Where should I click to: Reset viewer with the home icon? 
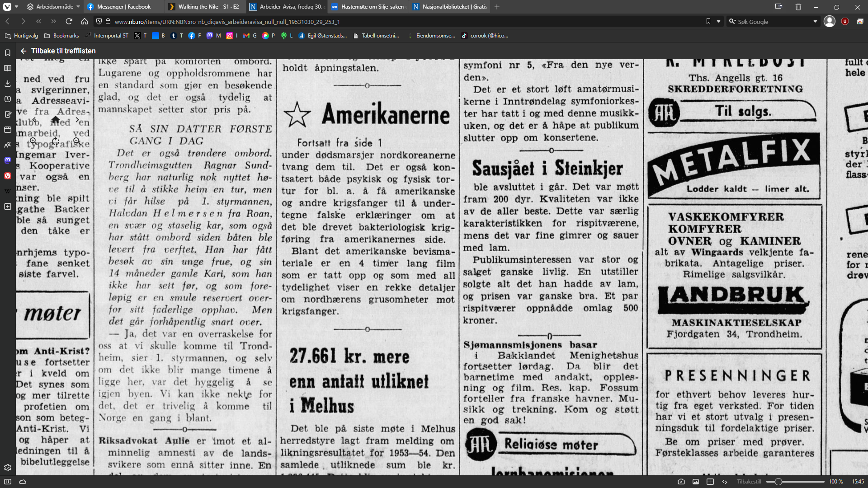click(55, 120)
